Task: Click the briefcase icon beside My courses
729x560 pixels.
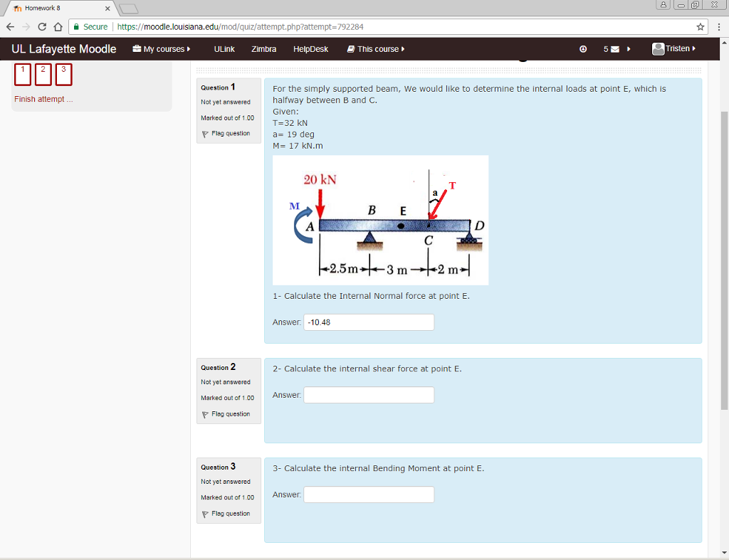Action: [x=137, y=49]
